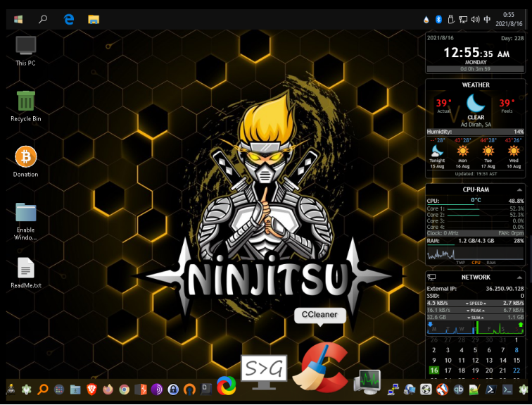Click External IP value 36.250.90.128

pos(505,289)
